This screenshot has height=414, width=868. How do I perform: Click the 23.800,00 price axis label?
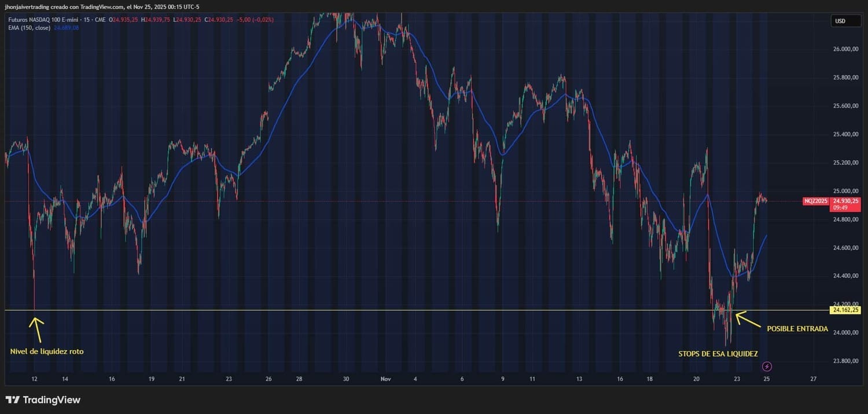(845, 361)
